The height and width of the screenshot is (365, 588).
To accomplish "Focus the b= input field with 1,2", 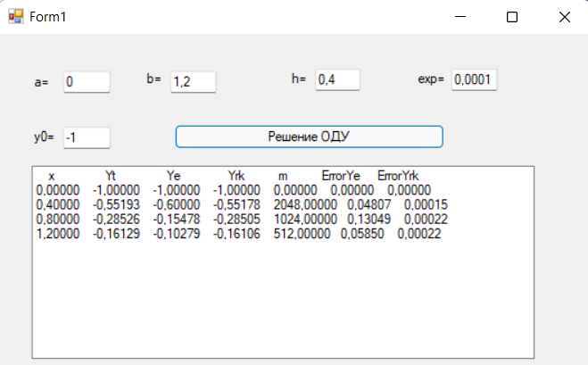I will (193, 81).
